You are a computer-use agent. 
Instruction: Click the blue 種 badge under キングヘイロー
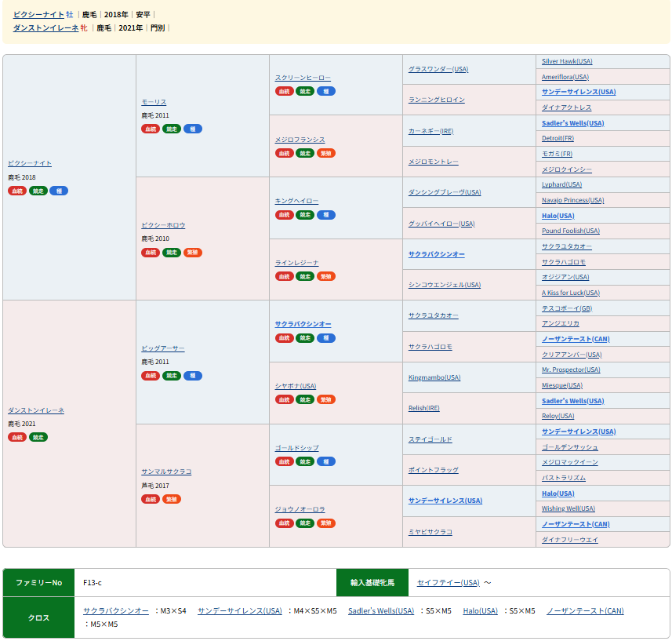pyautogui.click(x=326, y=215)
